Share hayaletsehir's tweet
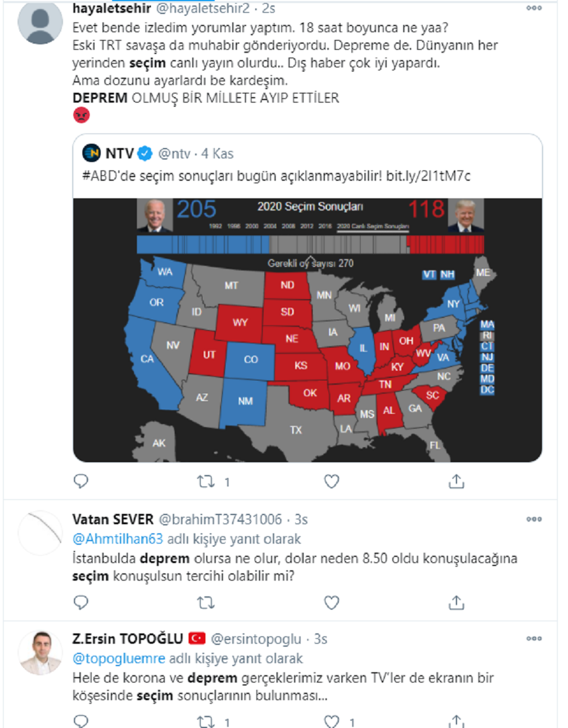This screenshot has width=568, height=728. 456,482
